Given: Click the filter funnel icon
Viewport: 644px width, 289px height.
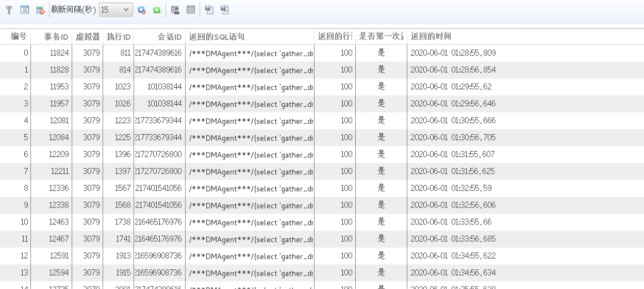Looking at the screenshot, I should [9, 10].
